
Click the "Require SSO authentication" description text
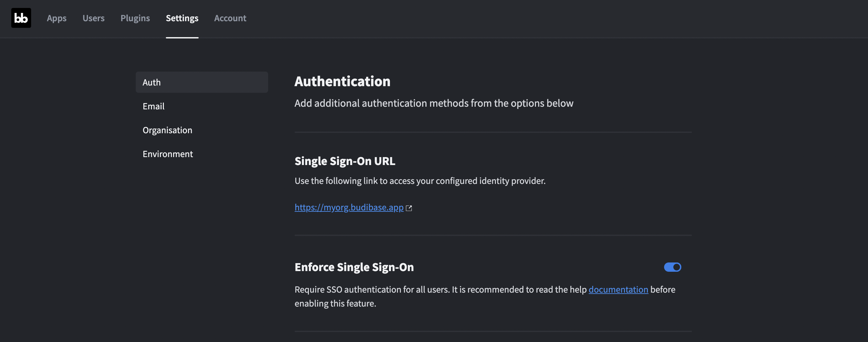coord(438,290)
